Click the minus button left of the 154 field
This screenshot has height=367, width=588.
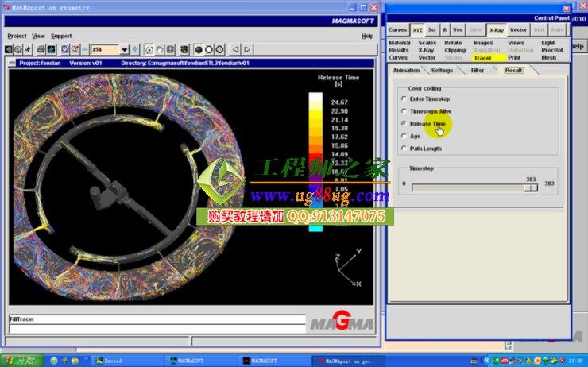(85, 49)
